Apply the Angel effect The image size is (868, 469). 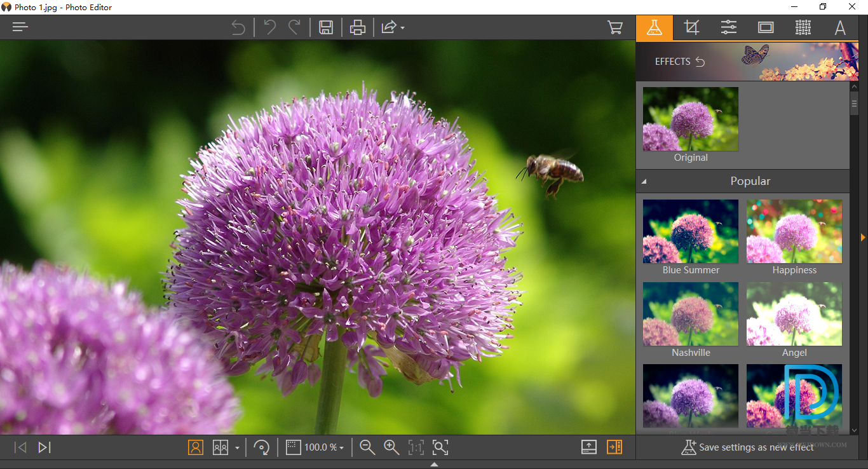pos(794,314)
